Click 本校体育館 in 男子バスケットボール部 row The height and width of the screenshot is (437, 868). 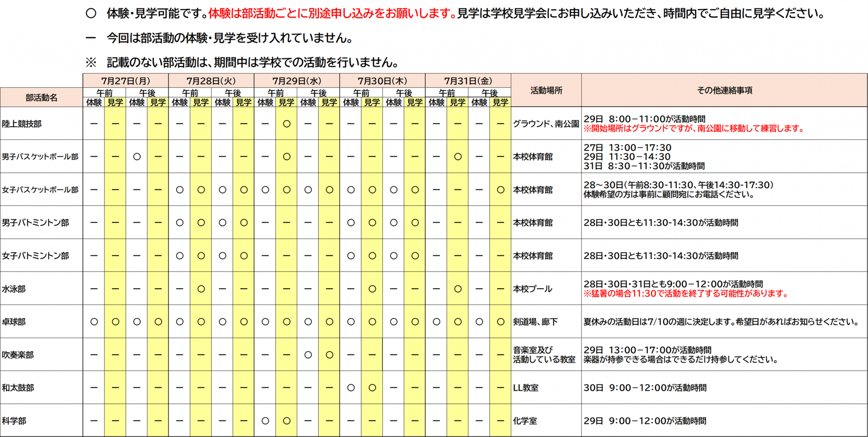[533, 157]
